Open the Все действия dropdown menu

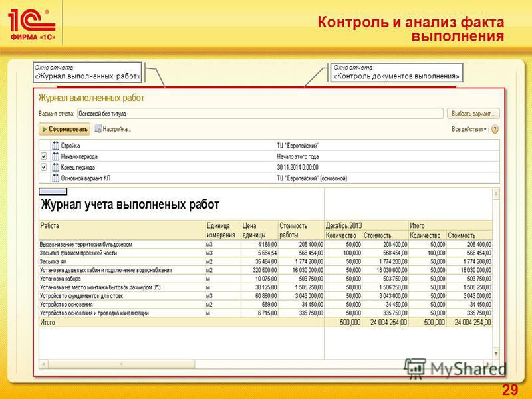469,129
